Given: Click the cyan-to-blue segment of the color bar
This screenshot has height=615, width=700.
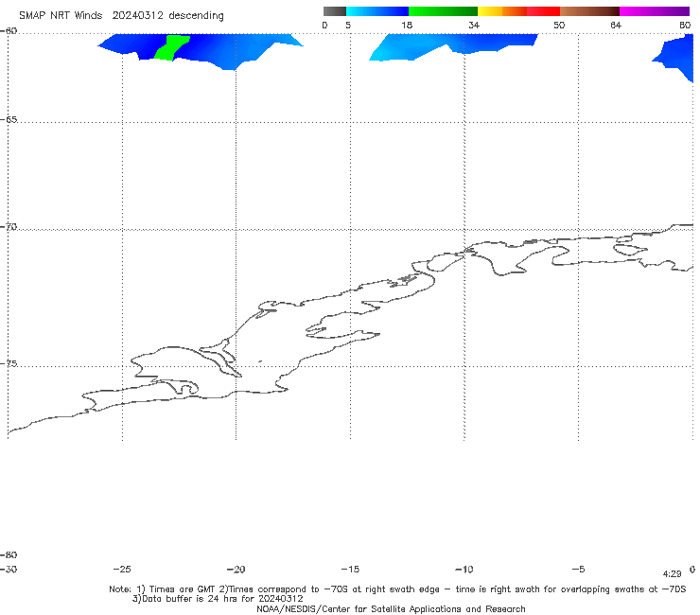Looking at the screenshot, I should (377, 11).
